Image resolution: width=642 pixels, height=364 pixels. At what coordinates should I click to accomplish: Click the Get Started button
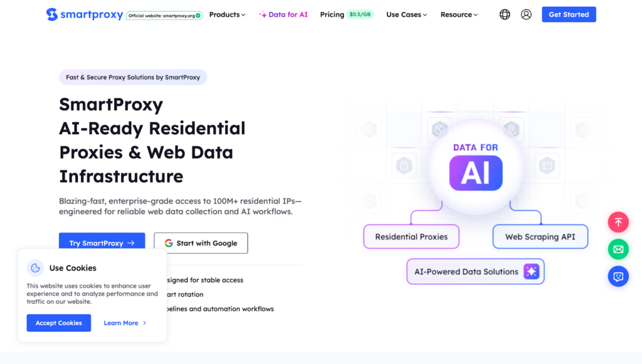[569, 14]
